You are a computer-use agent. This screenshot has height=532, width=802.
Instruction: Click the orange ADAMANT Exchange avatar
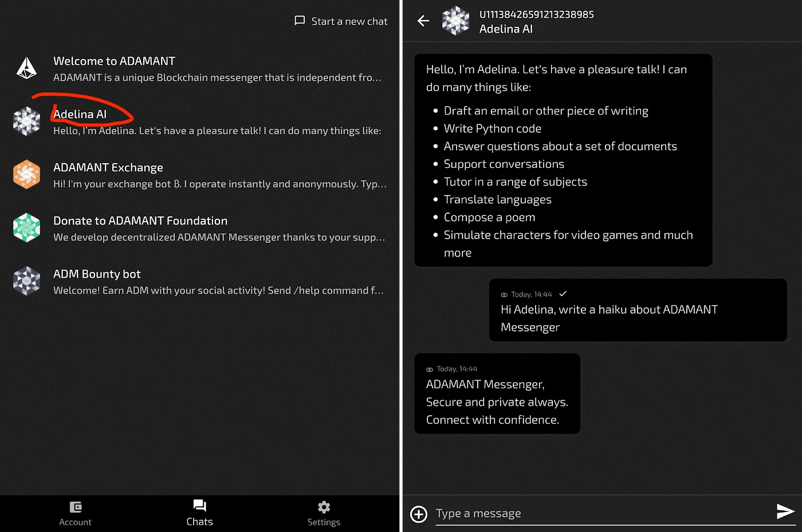[26, 175]
